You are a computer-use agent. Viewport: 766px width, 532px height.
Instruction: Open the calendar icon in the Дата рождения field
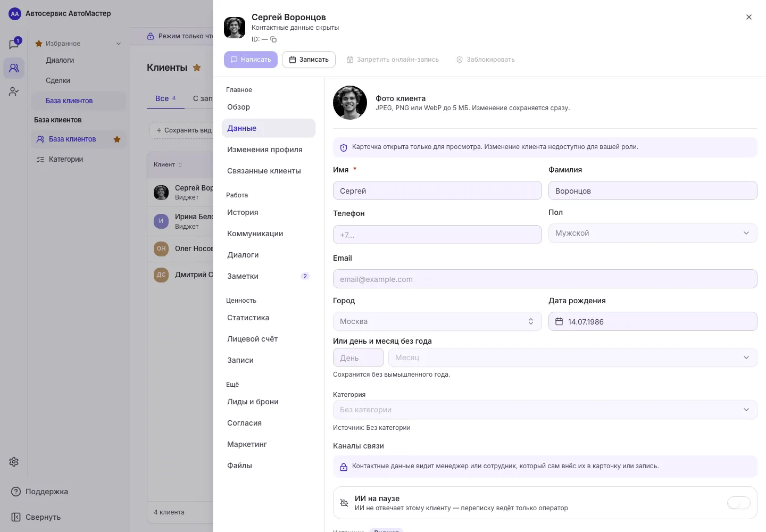pyautogui.click(x=559, y=321)
